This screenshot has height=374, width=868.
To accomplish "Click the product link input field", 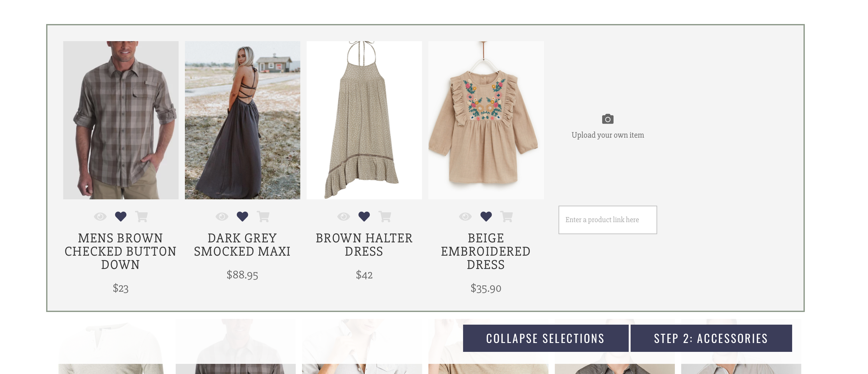I will pyautogui.click(x=608, y=220).
